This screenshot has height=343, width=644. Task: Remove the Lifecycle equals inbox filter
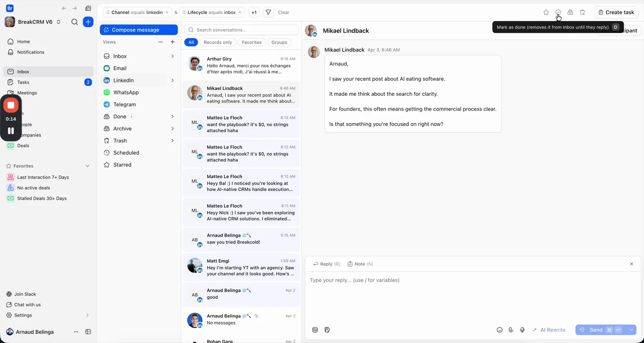point(240,12)
